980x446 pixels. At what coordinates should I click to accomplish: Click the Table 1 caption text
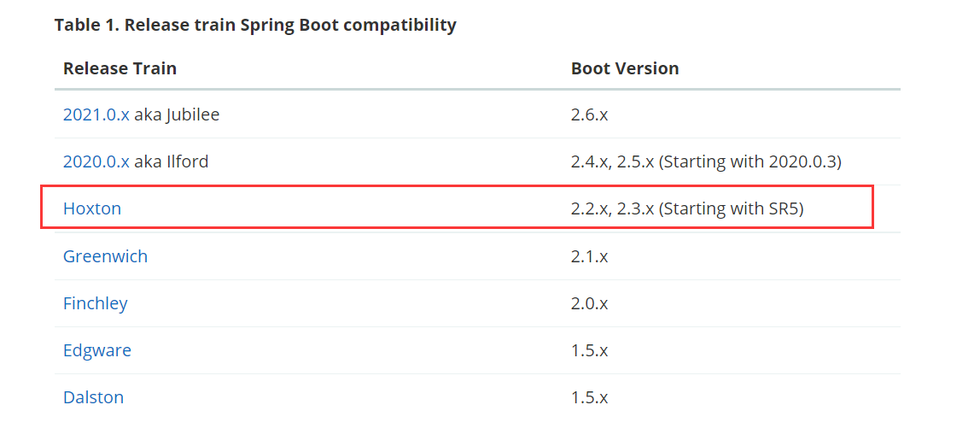255,25
